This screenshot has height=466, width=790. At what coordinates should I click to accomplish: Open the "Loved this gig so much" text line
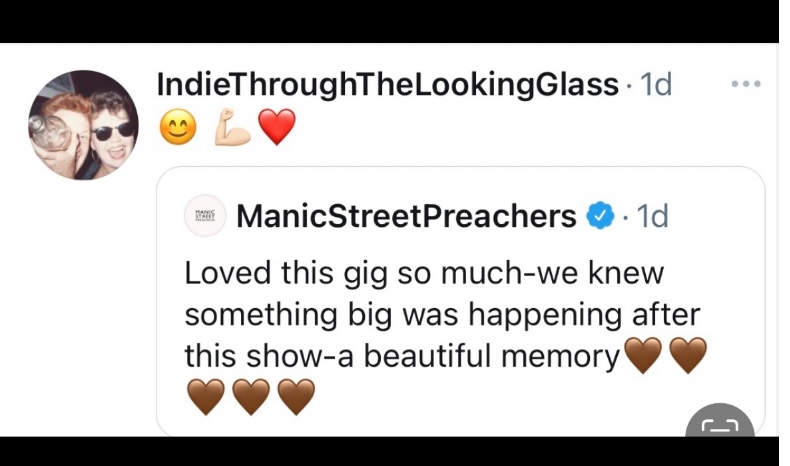pos(424,272)
